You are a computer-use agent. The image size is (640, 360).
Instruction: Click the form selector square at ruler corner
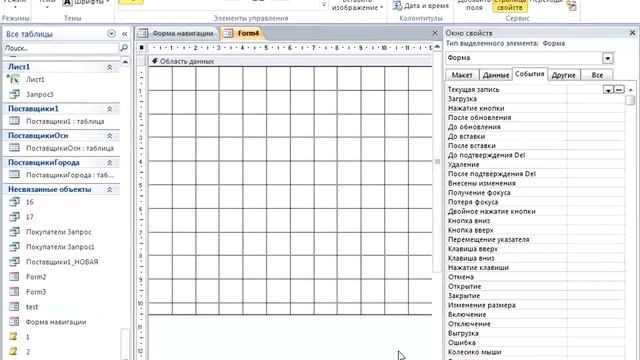point(141,48)
